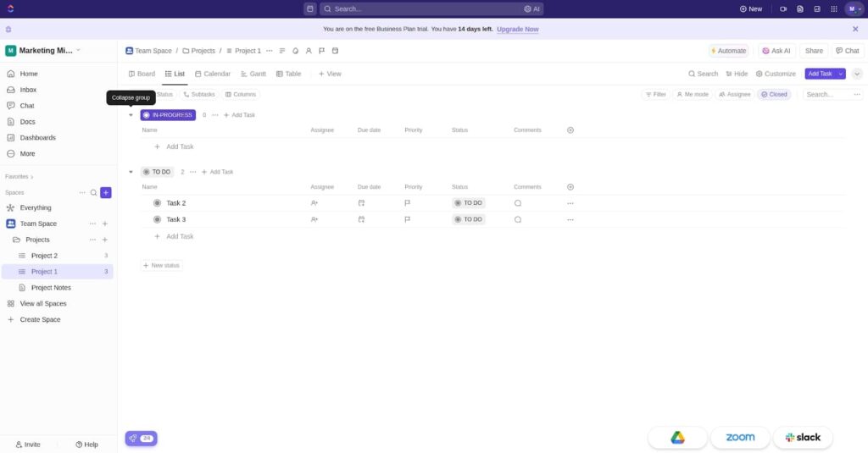Screen dimensions: 868x453
Task: Click the Share button
Action: pyautogui.click(x=814, y=51)
